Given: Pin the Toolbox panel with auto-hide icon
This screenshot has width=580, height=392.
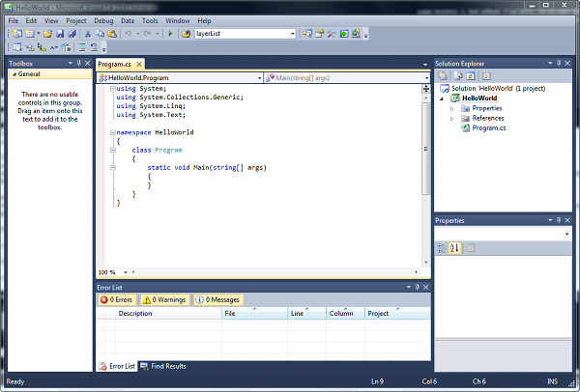Looking at the screenshot, I should pos(76,63).
